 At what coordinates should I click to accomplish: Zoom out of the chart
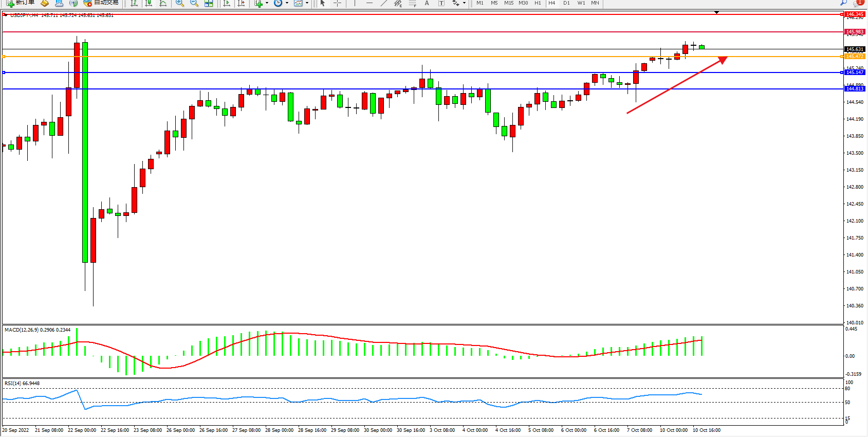tap(194, 3)
